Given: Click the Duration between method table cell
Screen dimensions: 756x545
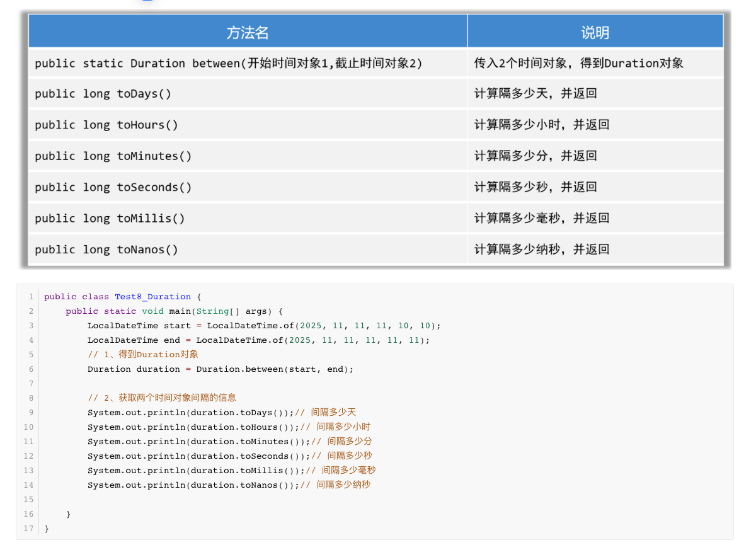Looking at the screenshot, I should pyautogui.click(x=228, y=63).
